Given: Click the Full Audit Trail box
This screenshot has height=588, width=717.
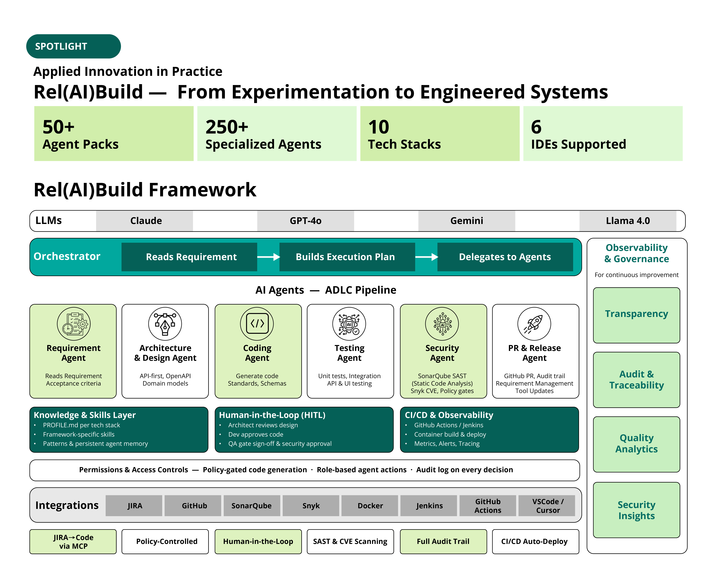Looking at the screenshot, I should [x=443, y=542].
